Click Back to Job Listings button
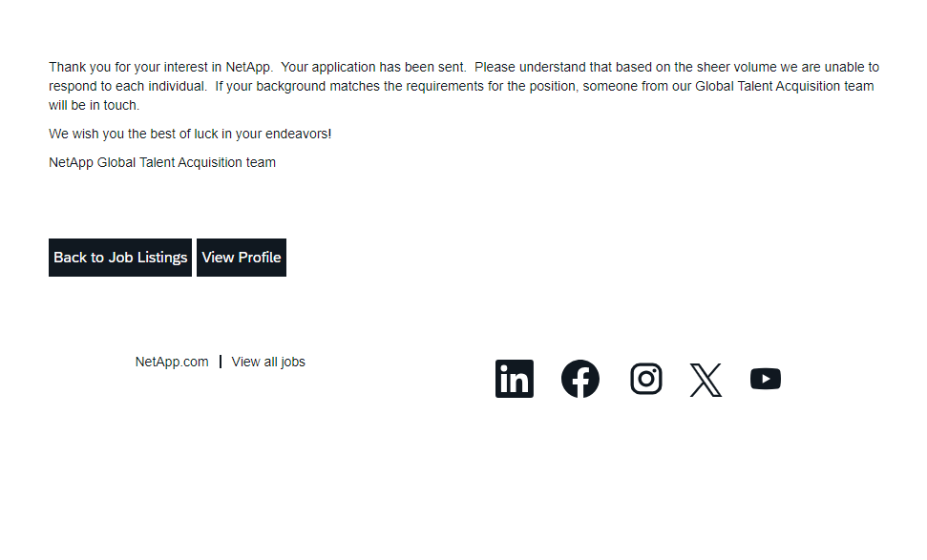The height and width of the screenshot is (560, 927). (120, 258)
